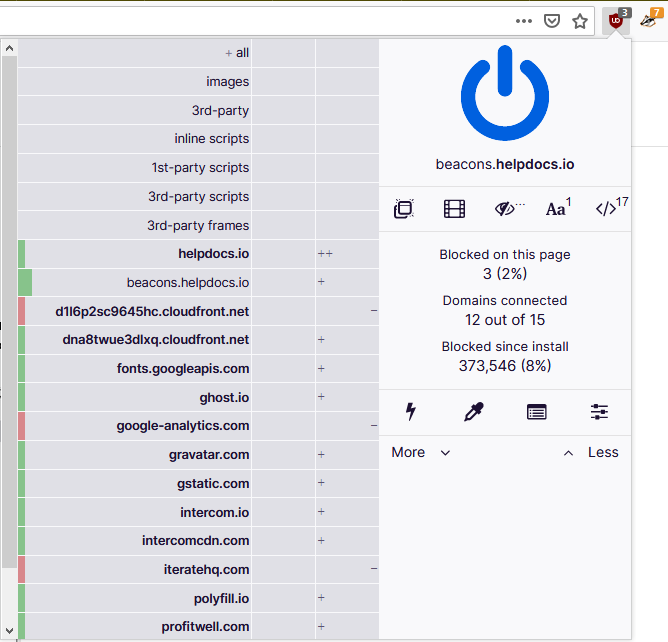This screenshot has width=668, height=642.
Task: Click the ++ count cell for helpdocs.io
Action: [x=347, y=254]
